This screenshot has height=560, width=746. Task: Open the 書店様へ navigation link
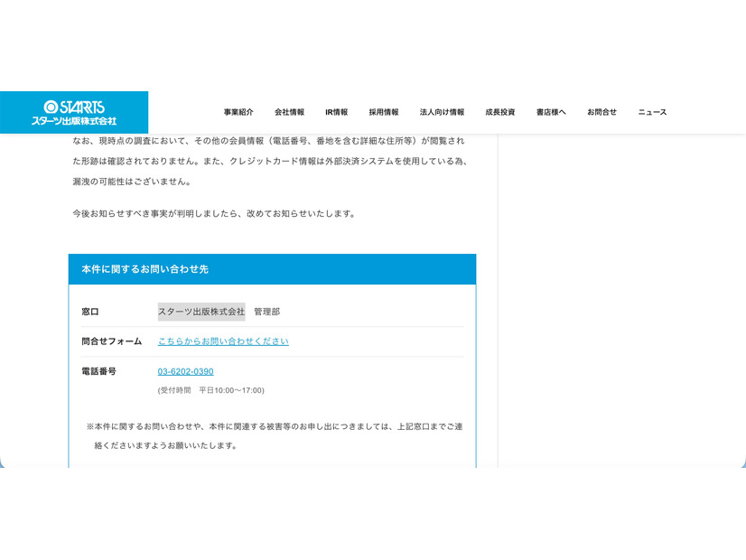click(551, 112)
